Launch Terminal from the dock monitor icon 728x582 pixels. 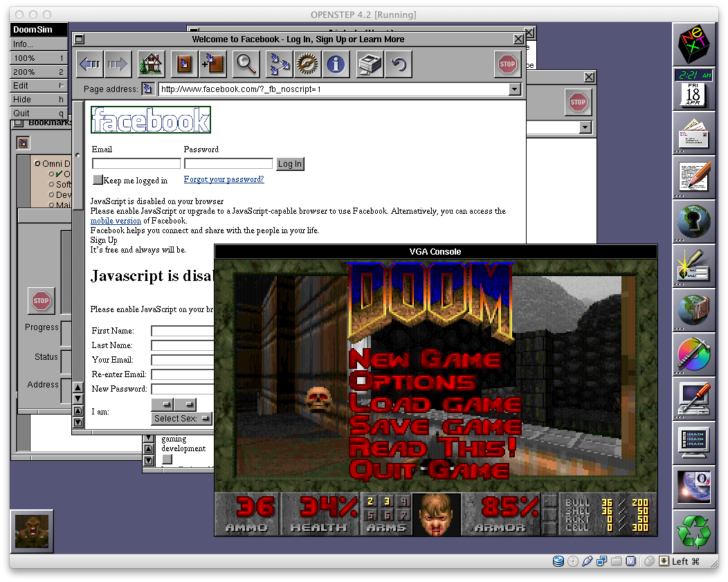(x=693, y=442)
